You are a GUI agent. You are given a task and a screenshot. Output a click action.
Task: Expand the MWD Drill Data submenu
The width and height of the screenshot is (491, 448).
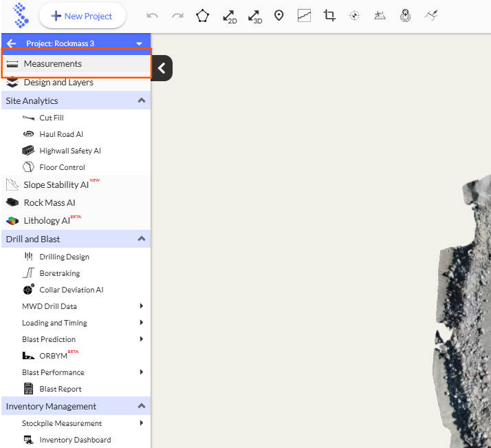[141, 306]
